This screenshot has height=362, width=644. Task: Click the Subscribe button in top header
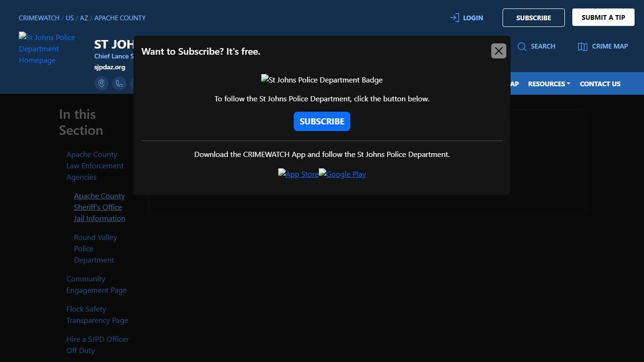pos(533,18)
